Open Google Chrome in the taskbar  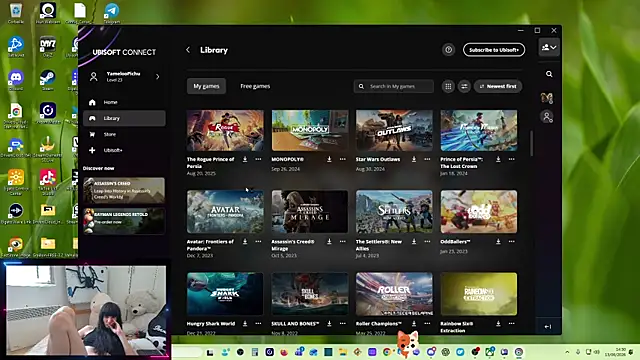(x=387, y=352)
